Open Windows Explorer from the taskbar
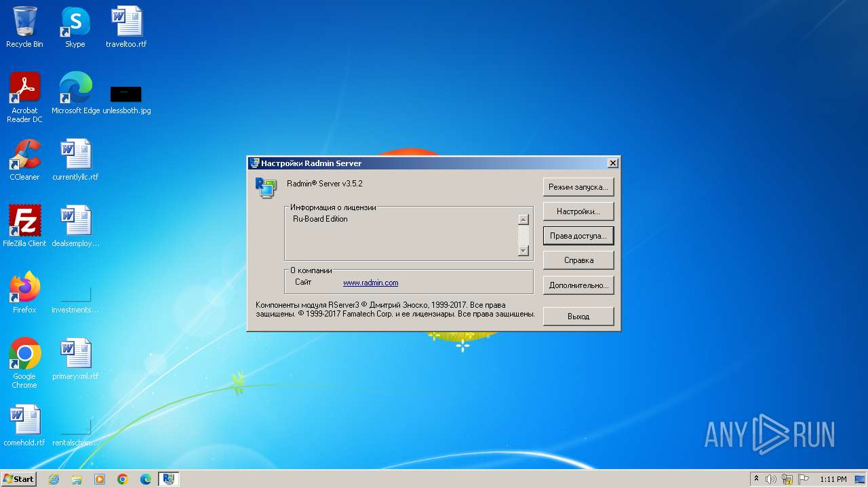Image resolution: width=868 pixels, height=488 pixels. (77, 479)
